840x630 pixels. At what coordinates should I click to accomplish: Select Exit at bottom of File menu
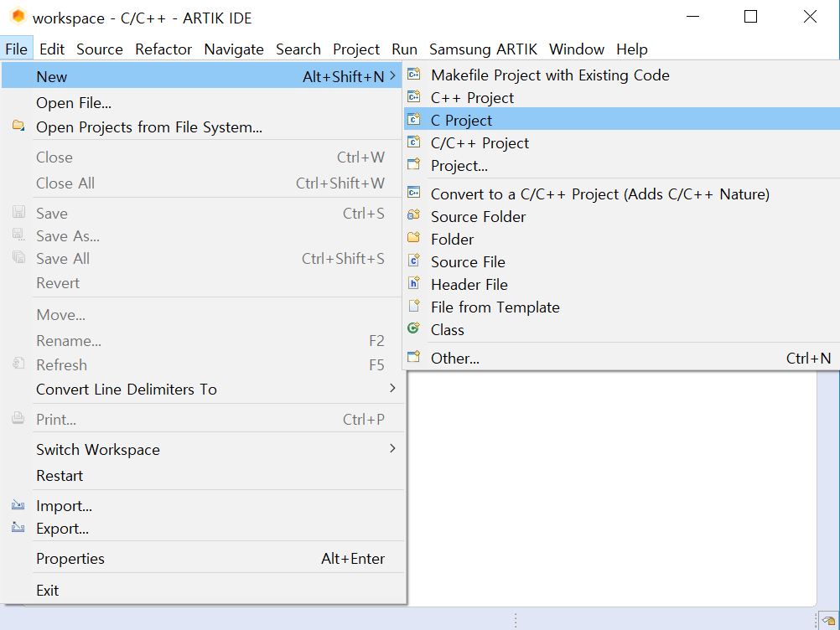pos(203,590)
